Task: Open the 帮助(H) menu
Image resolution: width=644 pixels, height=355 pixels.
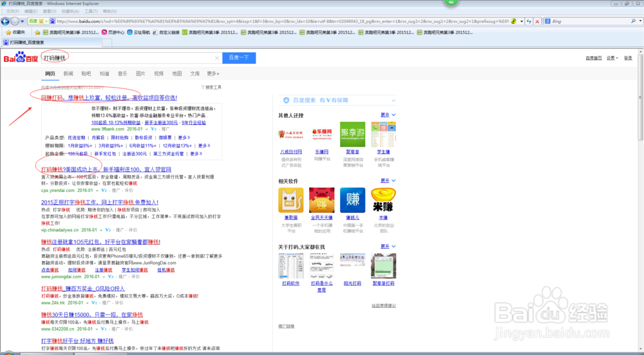Action: (109, 12)
